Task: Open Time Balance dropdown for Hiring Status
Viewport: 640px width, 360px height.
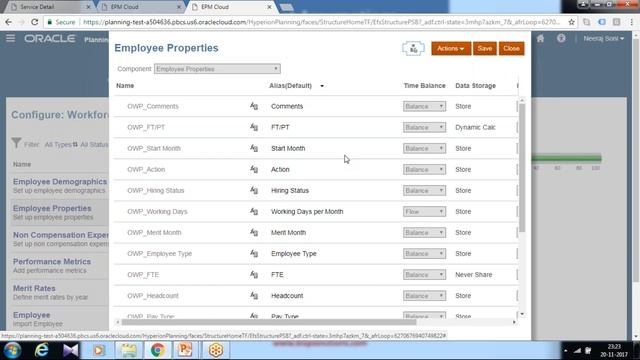Action: (x=424, y=191)
